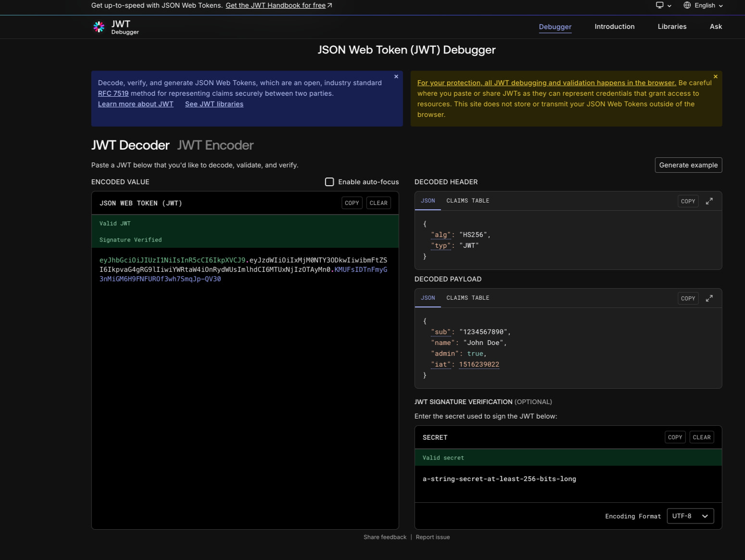
Task: Select the JWT Decoder tab
Action: (x=130, y=145)
